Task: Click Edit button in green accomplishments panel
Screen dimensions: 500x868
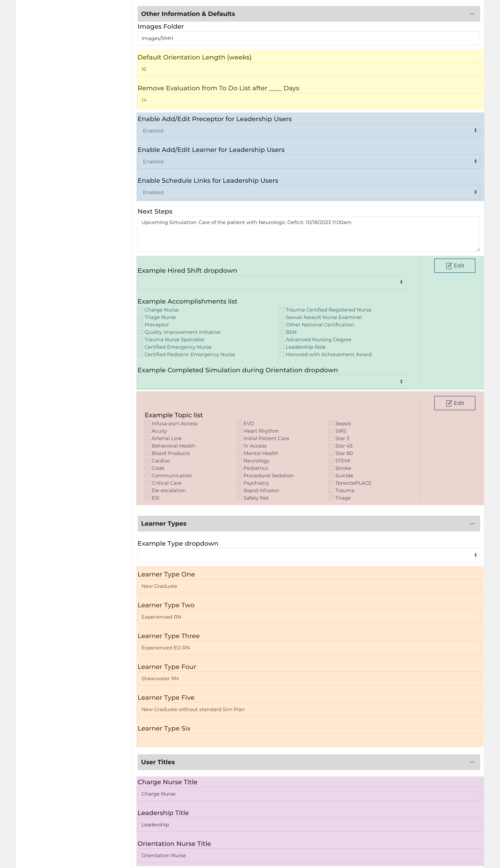Action: (x=454, y=265)
